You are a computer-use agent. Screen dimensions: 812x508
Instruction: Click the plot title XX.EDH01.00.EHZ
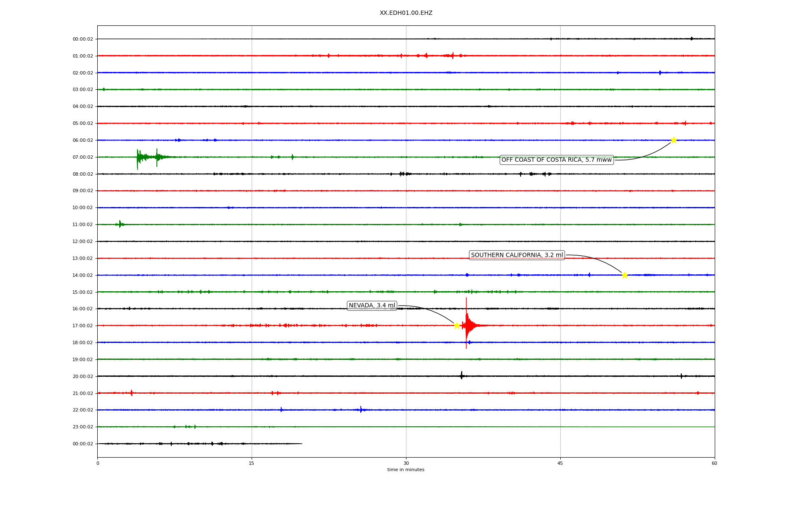click(x=406, y=13)
